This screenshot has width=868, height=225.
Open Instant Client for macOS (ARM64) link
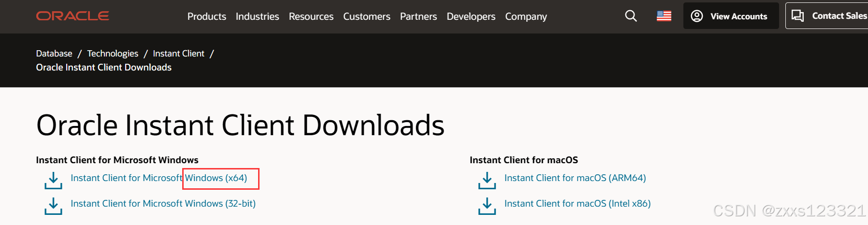tap(575, 178)
